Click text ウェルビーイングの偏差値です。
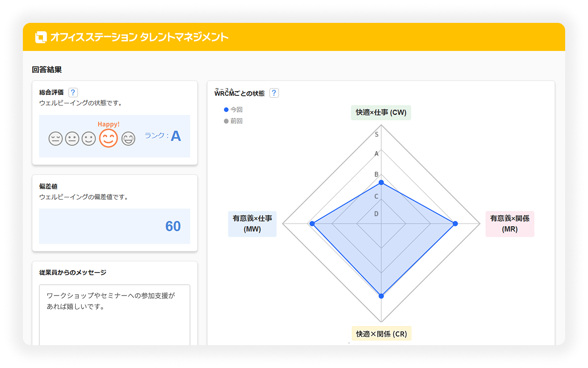588x368 pixels. click(84, 196)
